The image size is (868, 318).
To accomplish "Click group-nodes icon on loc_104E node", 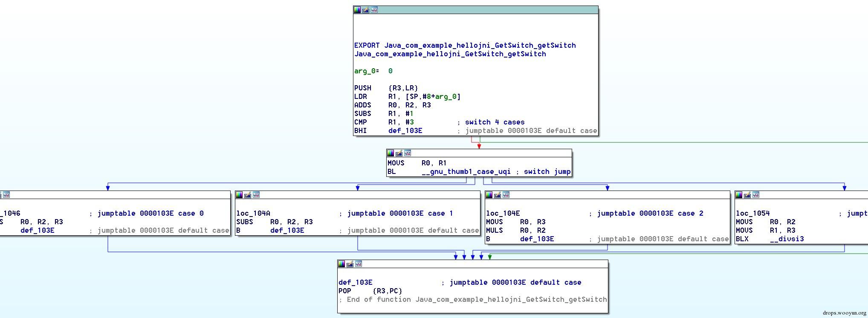I will coord(506,195).
